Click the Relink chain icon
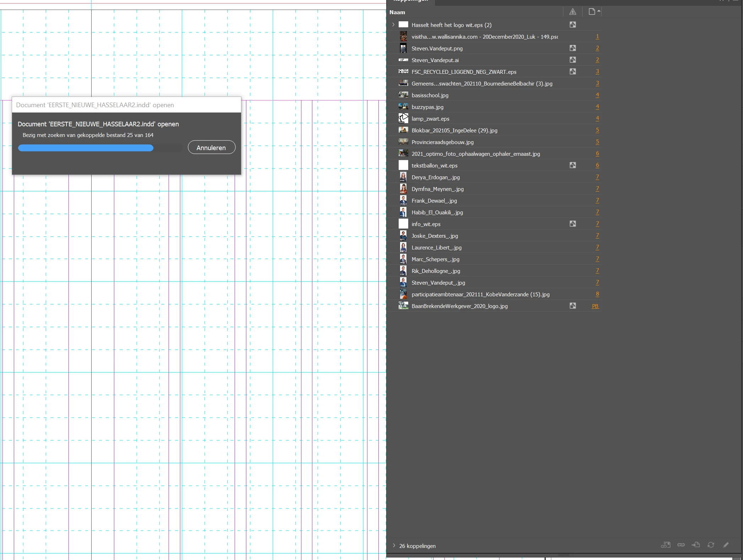743x560 pixels. 681,545
